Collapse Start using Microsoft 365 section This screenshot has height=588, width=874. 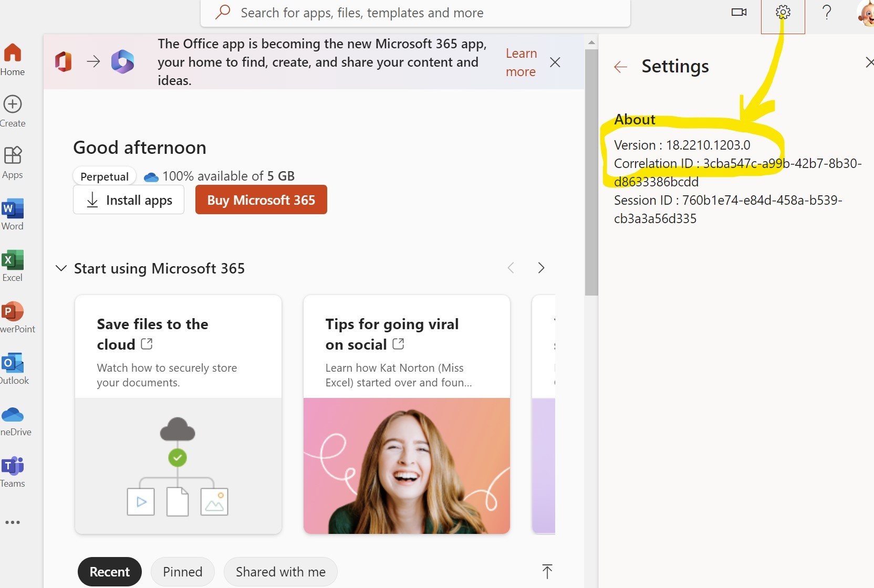click(x=61, y=268)
